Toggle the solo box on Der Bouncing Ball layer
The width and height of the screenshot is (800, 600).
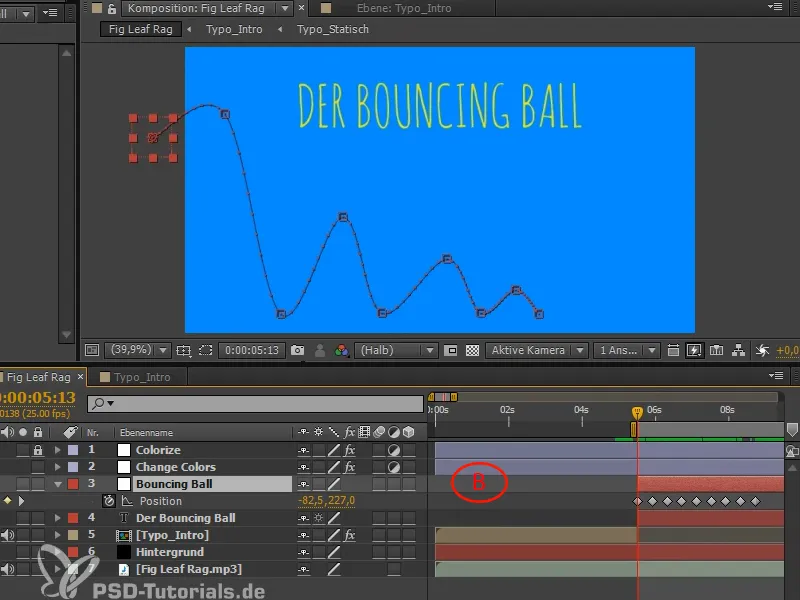(x=23, y=518)
